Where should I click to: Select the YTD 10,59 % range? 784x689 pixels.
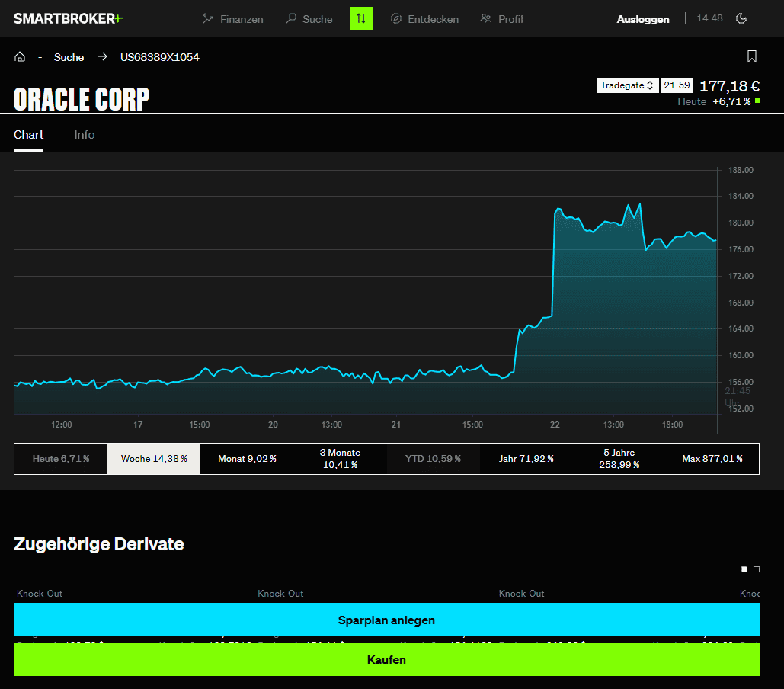point(433,459)
